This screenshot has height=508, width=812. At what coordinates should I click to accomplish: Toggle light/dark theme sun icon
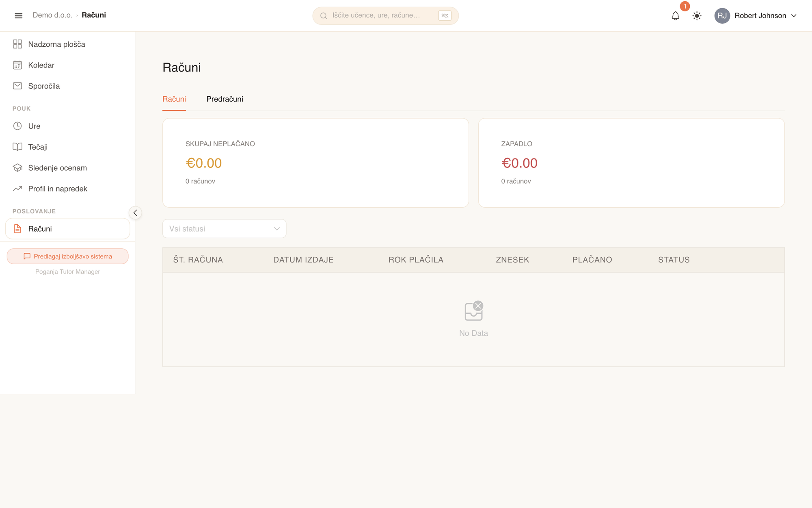pos(697,16)
